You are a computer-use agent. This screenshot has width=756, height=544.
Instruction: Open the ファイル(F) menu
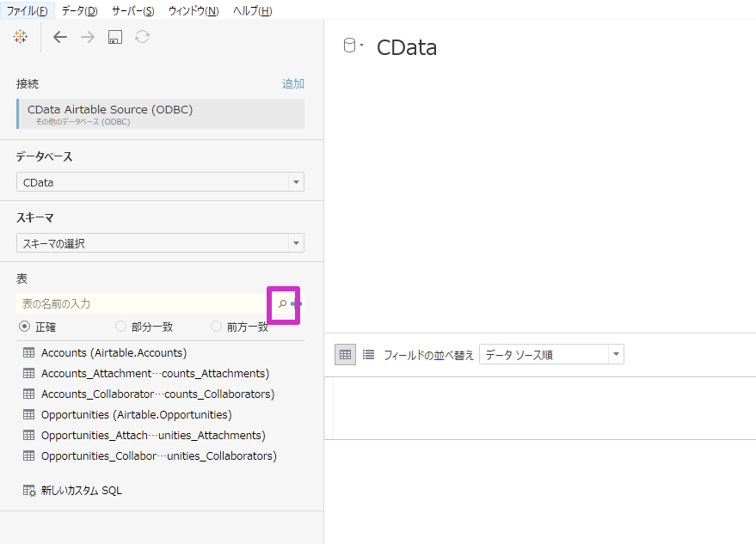click(27, 10)
